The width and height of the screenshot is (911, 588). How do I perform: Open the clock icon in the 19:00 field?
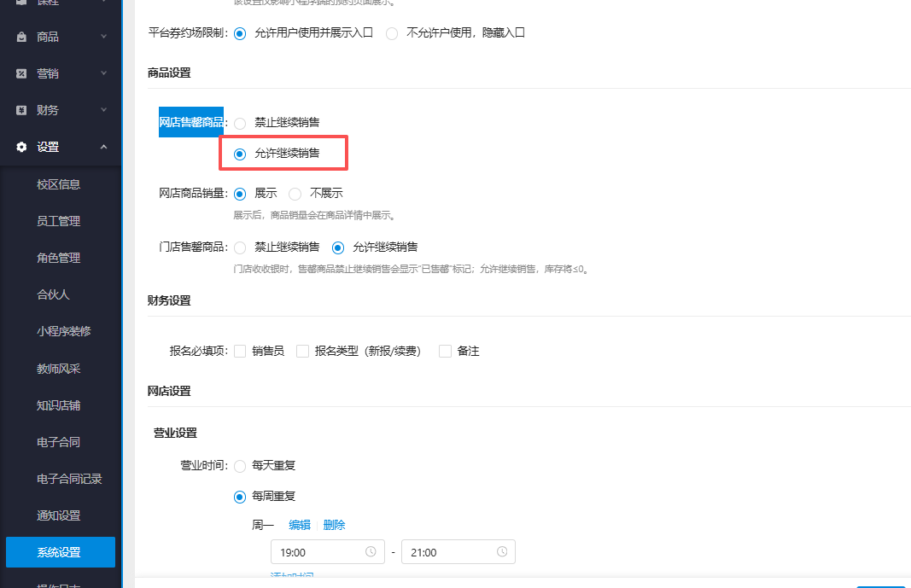click(x=371, y=551)
